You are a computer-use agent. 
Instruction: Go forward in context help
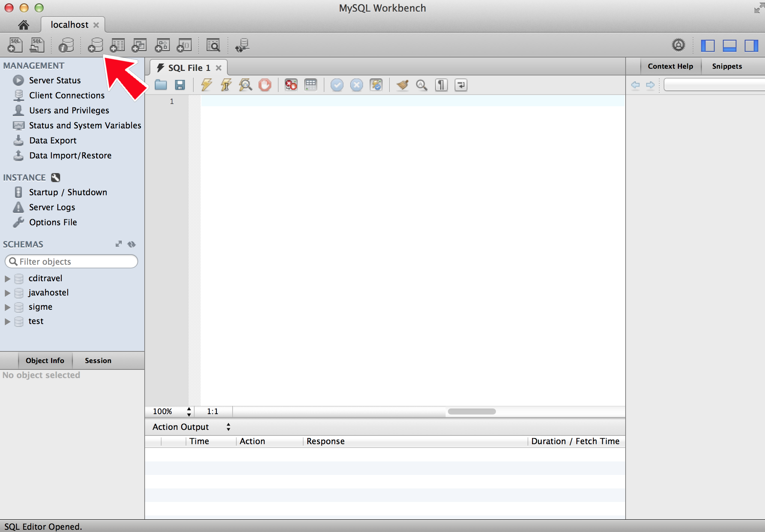pyautogui.click(x=650, y=85)
